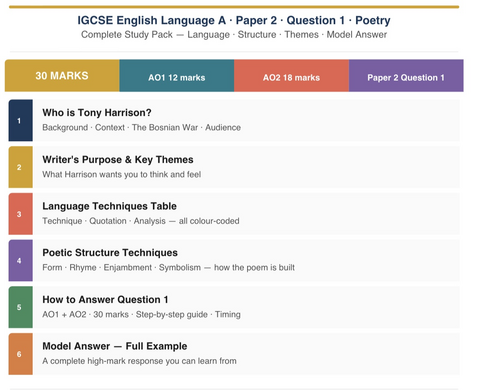Select the red 'AO2 18 marks' block

tap(291, 76)
